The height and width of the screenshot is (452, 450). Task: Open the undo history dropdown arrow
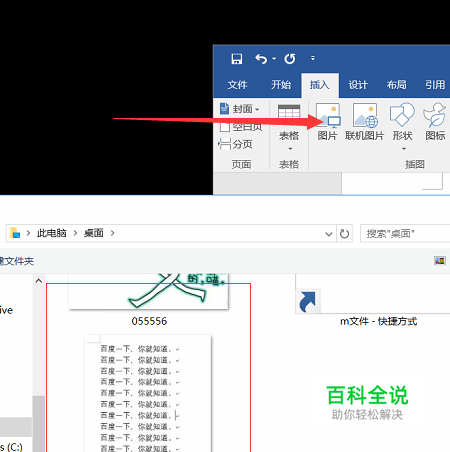pyautogui.click(x=274, y=59)
